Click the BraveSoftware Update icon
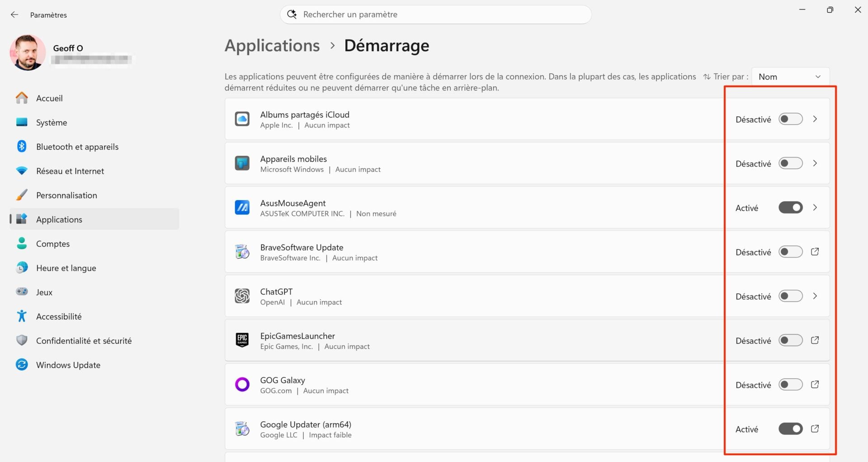Screen dimensions: 868x462 tap(242, 252)
